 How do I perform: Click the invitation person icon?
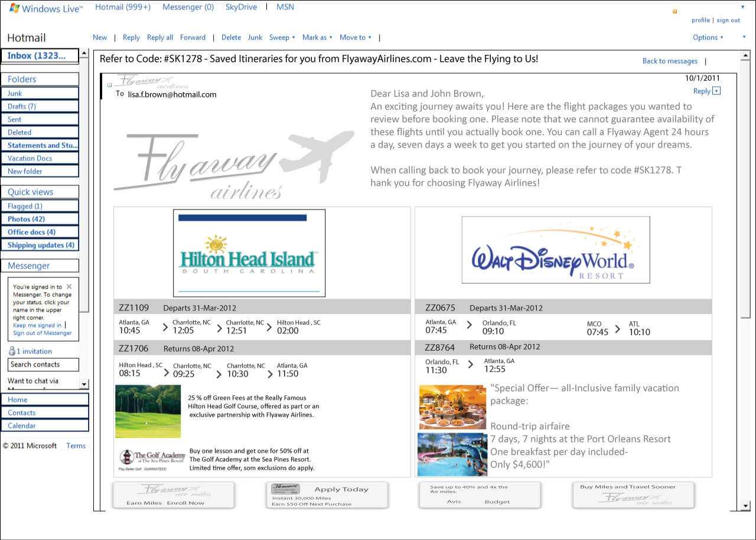pos(12,351)
